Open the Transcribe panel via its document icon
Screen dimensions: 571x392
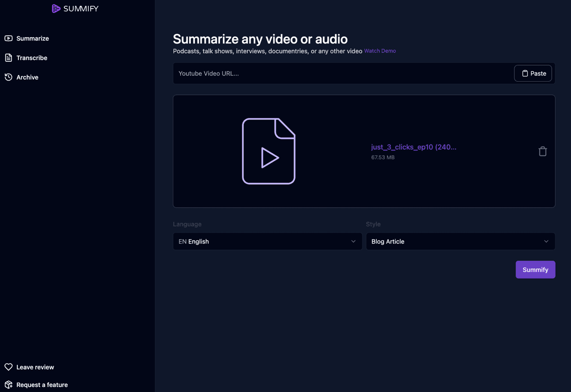click(8, 58)
